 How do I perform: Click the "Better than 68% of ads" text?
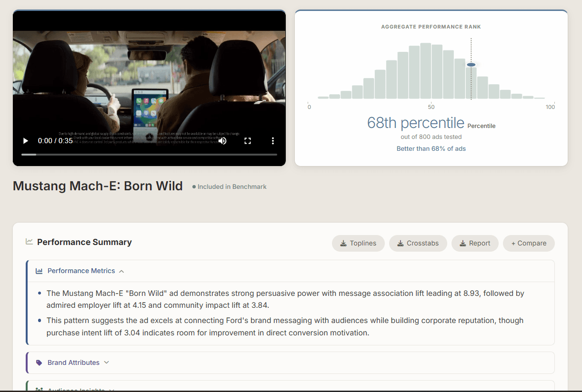(431, 148)
